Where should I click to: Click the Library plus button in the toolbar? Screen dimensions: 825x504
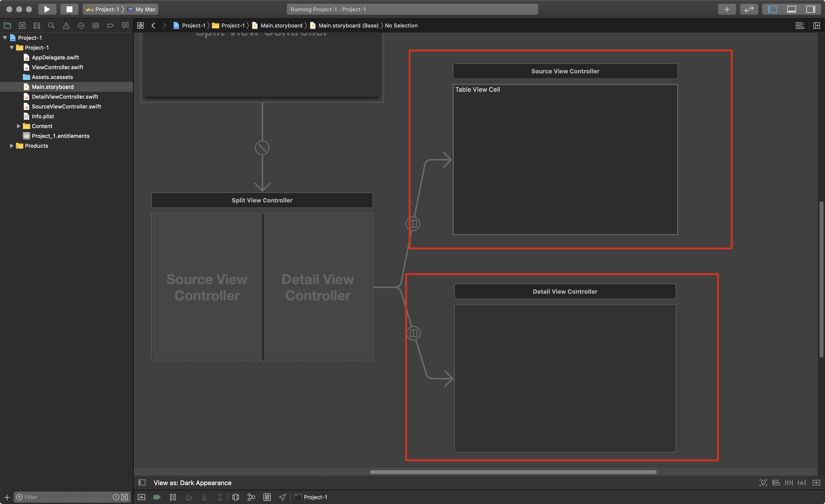point(727,9)
